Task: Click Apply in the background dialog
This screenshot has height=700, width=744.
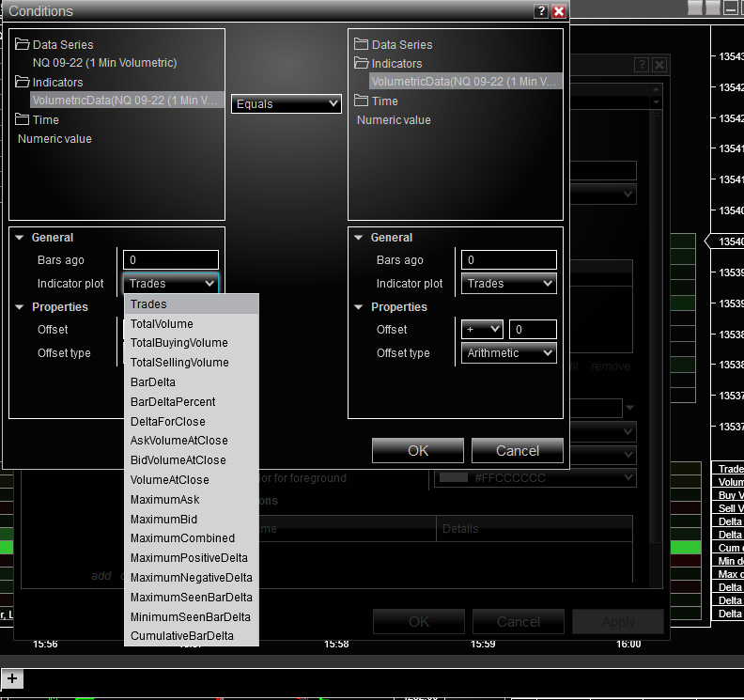Action: tap(618, 622)
